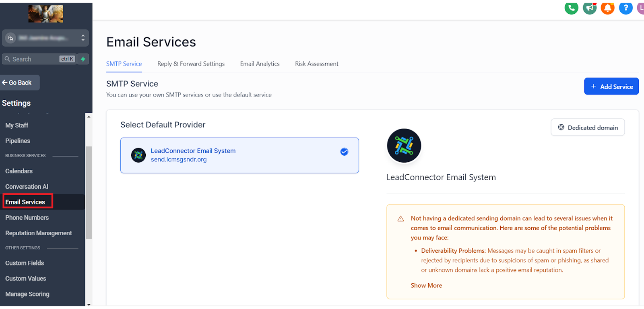Expand the sub-account switcher arrows

[83, 38]
